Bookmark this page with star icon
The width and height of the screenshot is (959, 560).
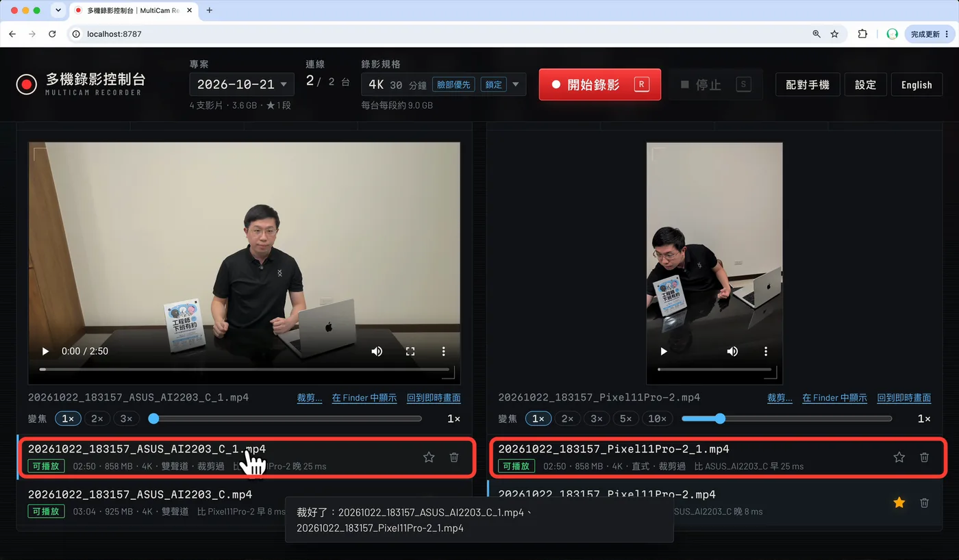point(834,34)
